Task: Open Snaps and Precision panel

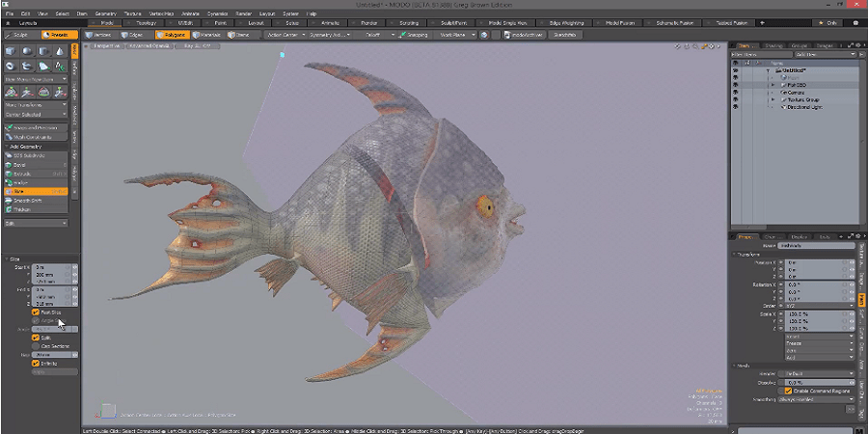Action: click(x=36, y=128)
